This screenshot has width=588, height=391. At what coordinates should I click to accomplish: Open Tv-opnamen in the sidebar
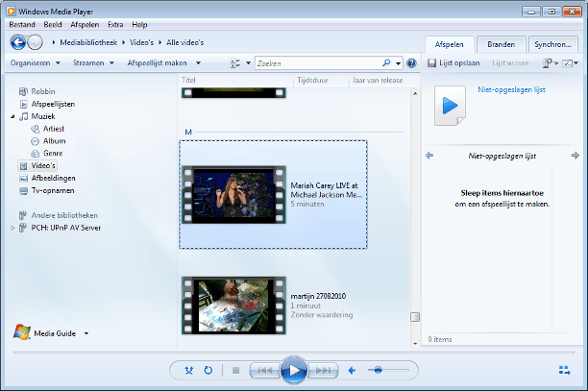(53, 190)
